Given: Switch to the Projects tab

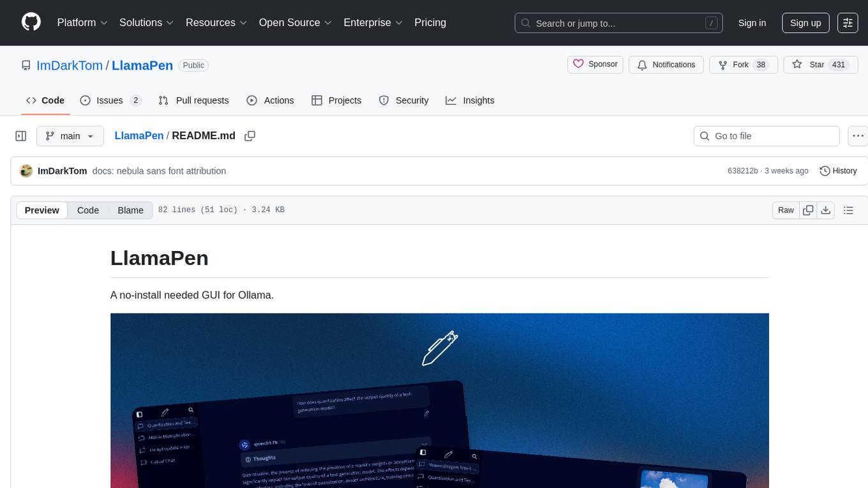Looking at the screenshot, I should tap(336, 100).
